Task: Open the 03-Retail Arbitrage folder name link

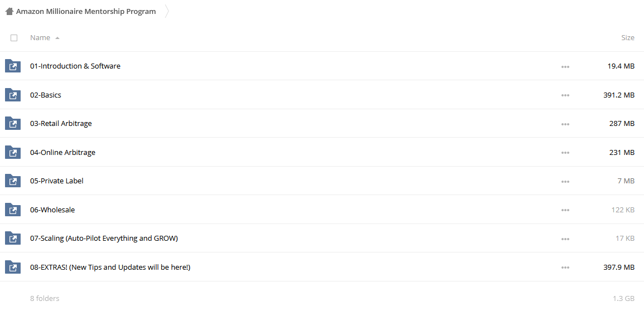Action: pos(61,123)
